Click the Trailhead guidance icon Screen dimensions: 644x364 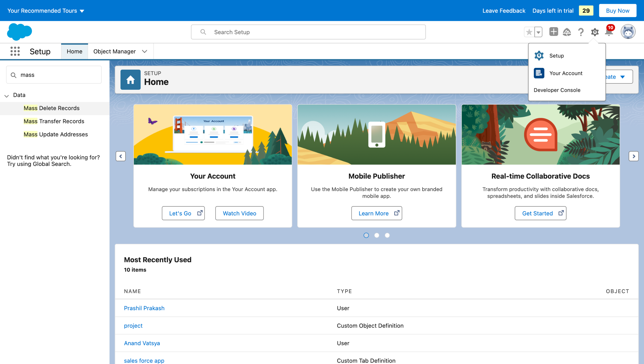567,32
